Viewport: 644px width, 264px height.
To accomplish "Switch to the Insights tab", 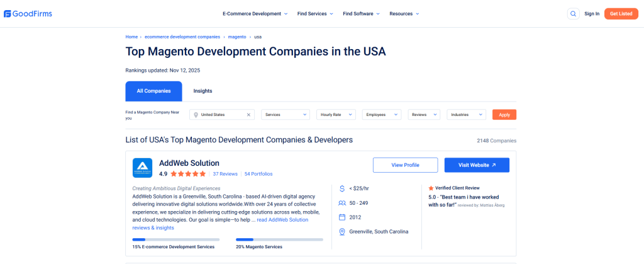I will click(203, 91).
